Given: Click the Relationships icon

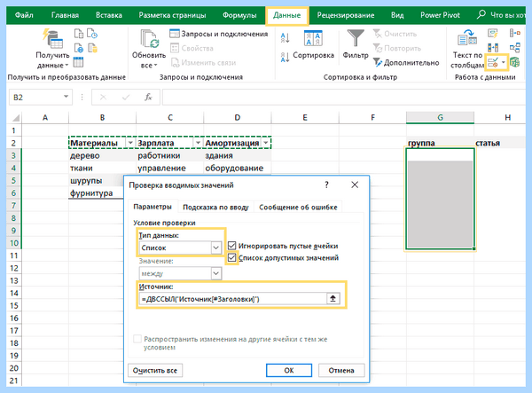Looking at the screenshot, I should pos(514,48).
